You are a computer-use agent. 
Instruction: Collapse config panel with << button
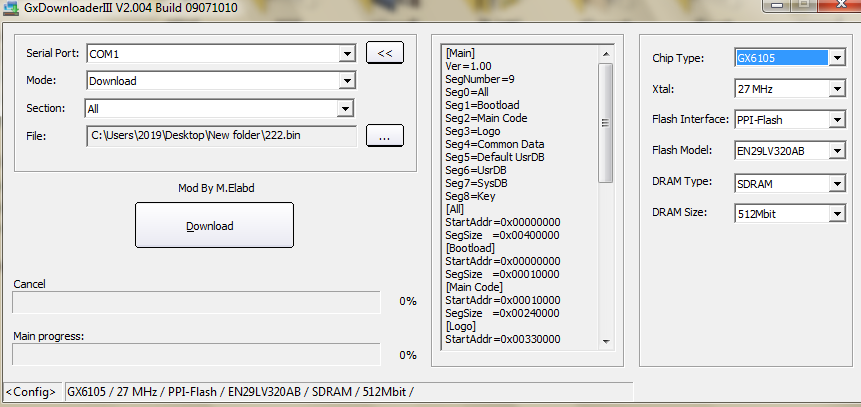point(385,53)
